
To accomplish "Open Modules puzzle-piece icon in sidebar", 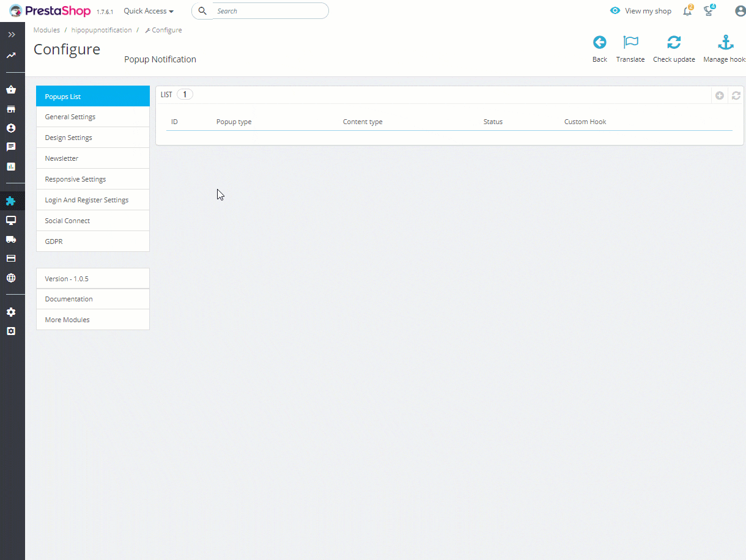I will [x=11, y=201].
